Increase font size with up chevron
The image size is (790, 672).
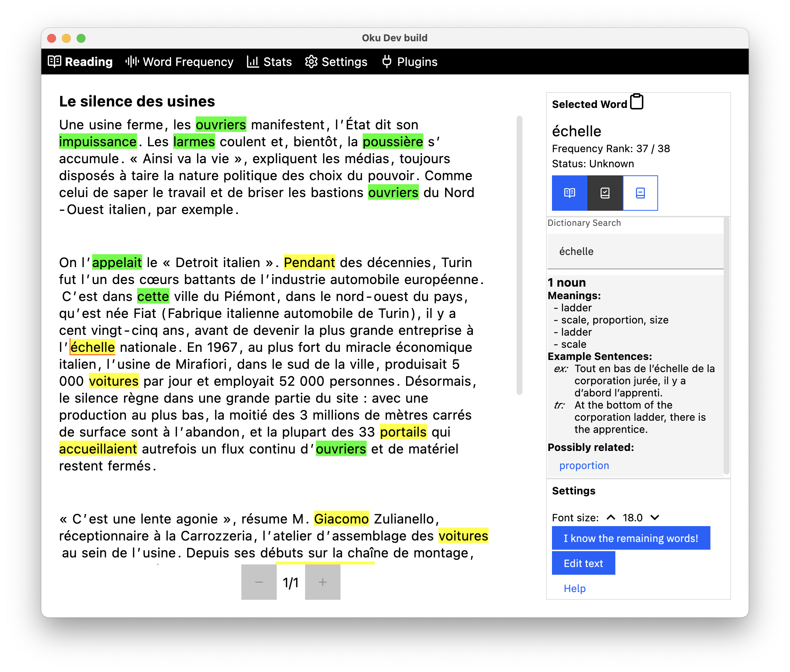(611, 517)
